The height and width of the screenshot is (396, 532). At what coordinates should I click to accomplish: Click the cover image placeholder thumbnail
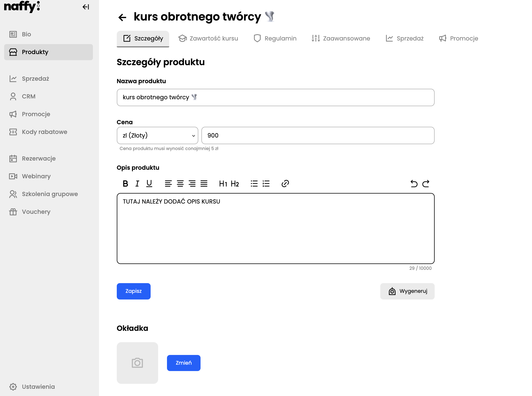[x=137, y=363]
